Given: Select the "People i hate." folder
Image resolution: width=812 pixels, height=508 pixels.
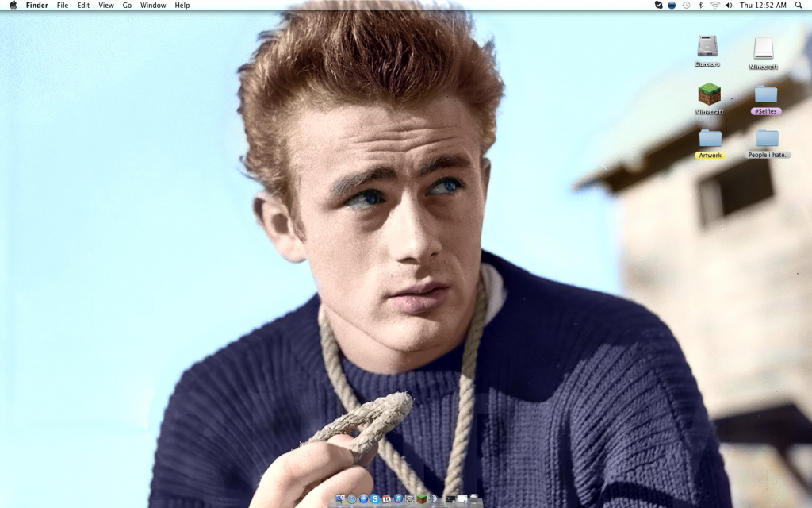Looking at the screenshot, I should 767,140.
